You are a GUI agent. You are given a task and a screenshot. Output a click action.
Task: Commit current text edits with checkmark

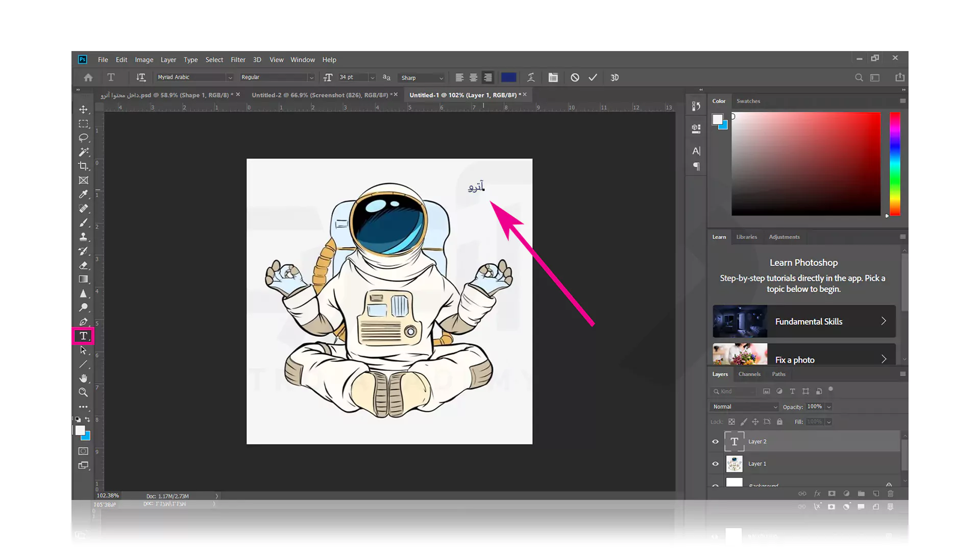593,78
